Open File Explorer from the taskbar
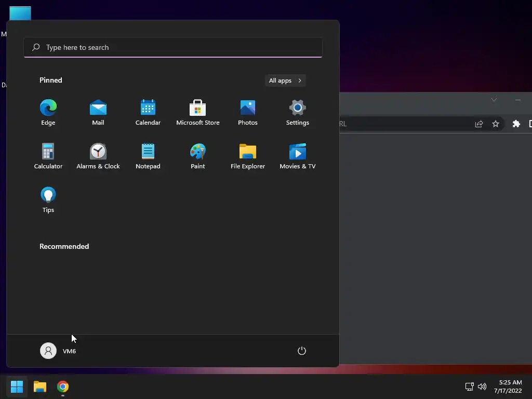 click(39, 387)
